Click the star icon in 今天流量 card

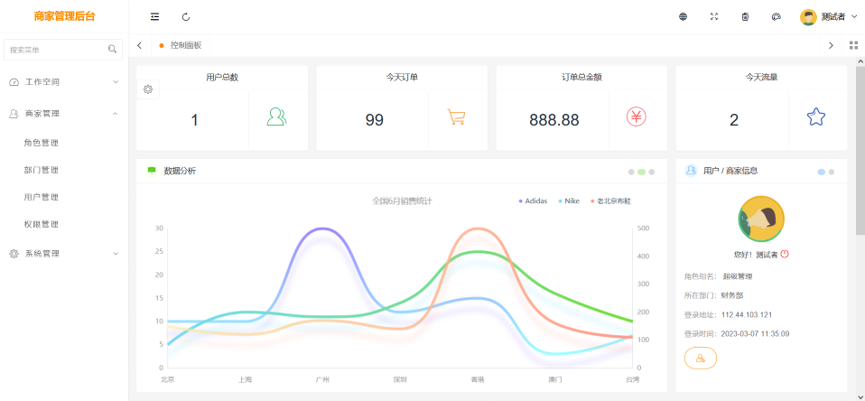(x=816, y=117)
